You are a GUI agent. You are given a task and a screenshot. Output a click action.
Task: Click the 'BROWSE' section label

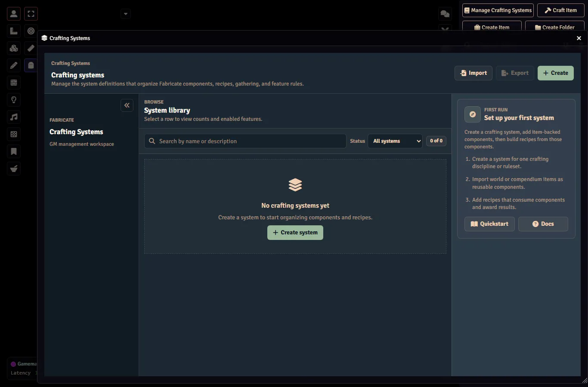click(154, 102)
